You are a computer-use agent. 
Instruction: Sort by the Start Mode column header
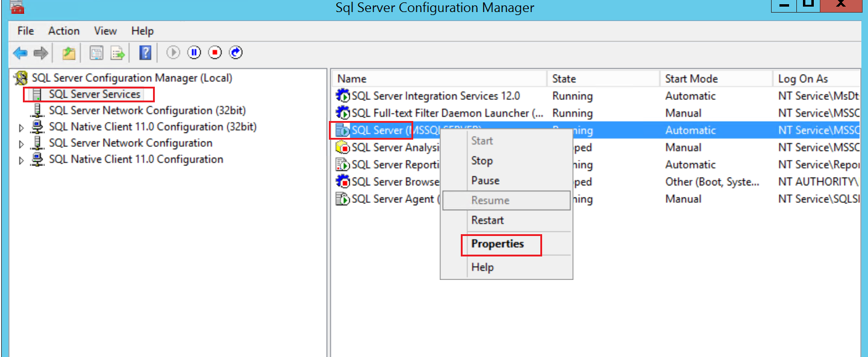pyautogui.click(x=691, y=79)
